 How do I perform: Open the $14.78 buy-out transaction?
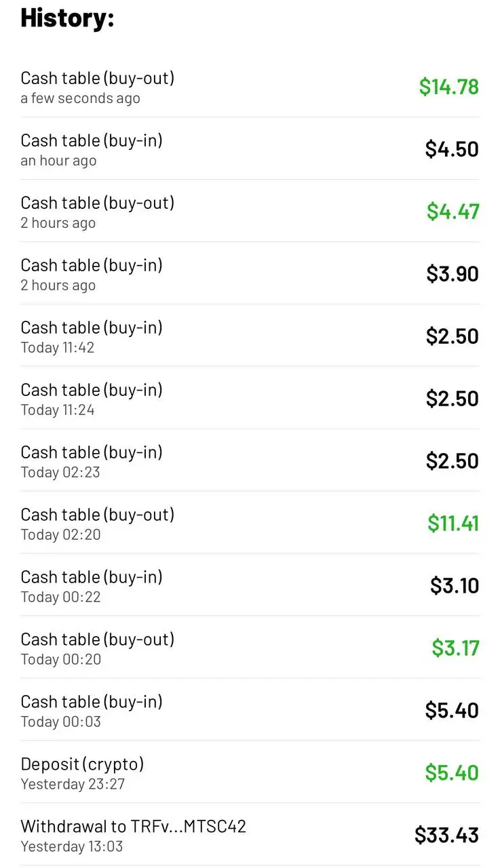(x=250, y=87)
